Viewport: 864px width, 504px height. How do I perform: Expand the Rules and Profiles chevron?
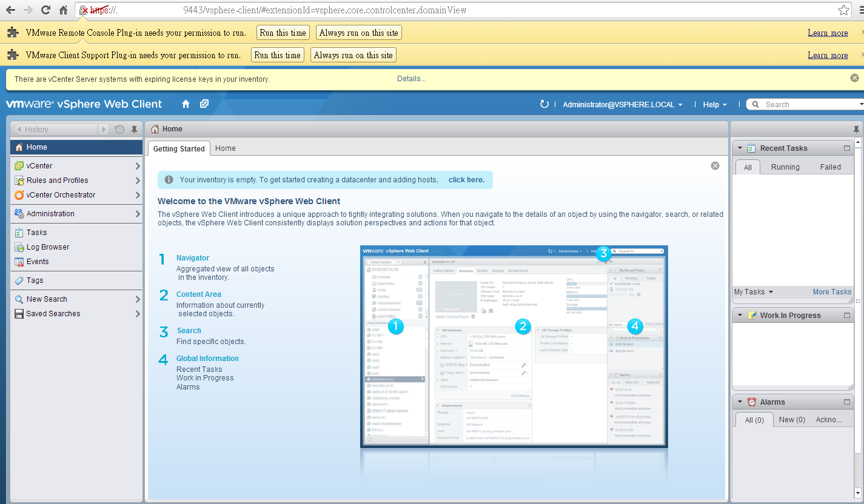coord(138,180)
